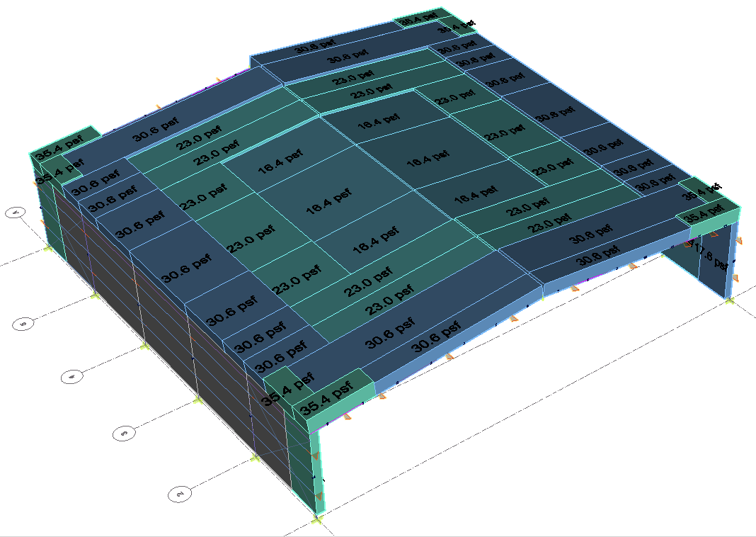This screenshot has height=537, width=756.
Task: Pick grid bubble 2
Action: 181,494
